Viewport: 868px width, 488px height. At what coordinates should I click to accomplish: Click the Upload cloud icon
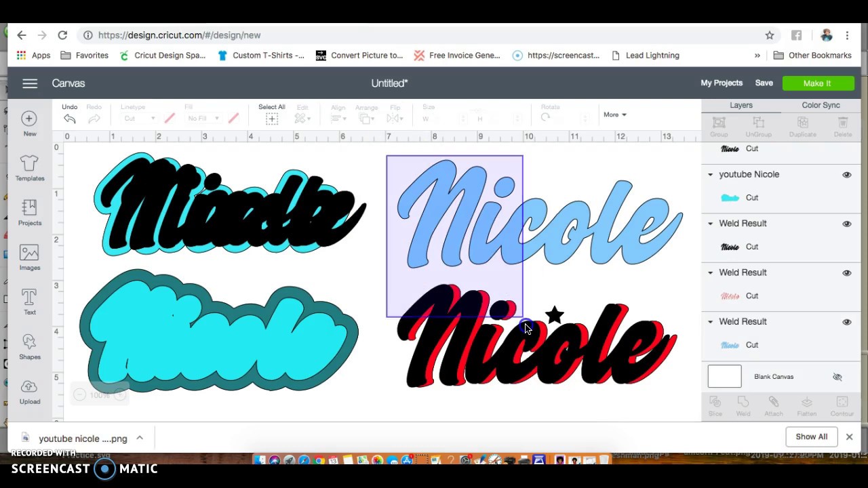29,387
